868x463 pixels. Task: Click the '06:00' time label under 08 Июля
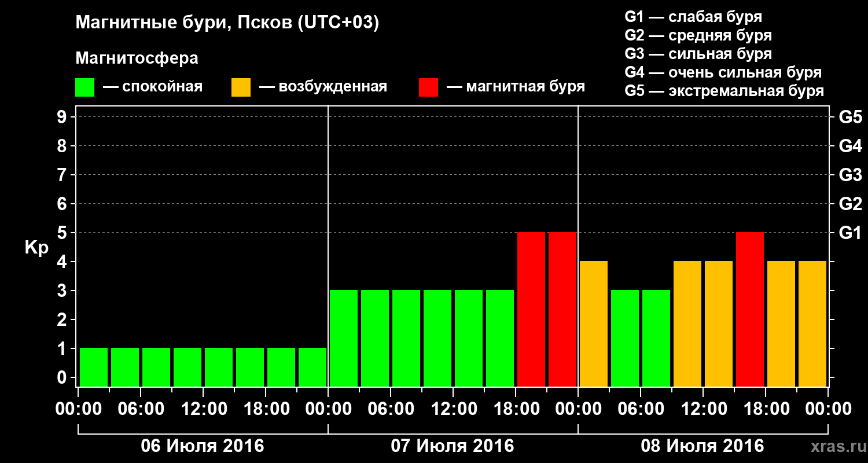coord(641,409)
